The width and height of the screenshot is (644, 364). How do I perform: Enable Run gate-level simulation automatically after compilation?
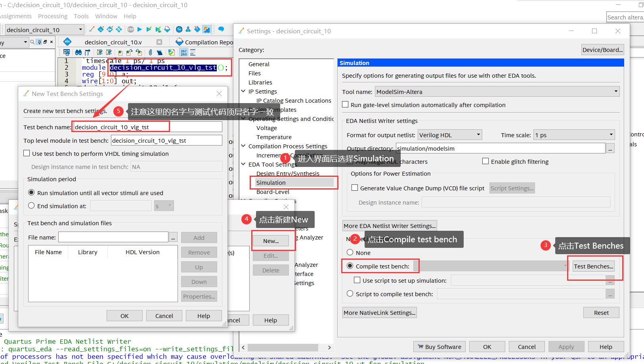345,105
